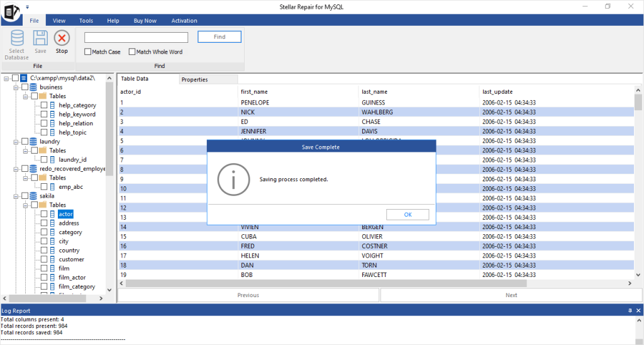This screenshot has height=345, width=644.
Task: Click the Save floppy disk icon
Action: click(40, 38)
